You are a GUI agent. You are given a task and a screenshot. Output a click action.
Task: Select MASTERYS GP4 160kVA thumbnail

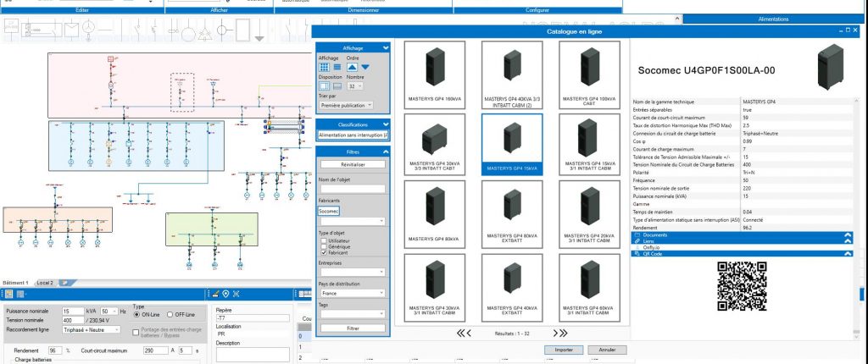point(435,74)
